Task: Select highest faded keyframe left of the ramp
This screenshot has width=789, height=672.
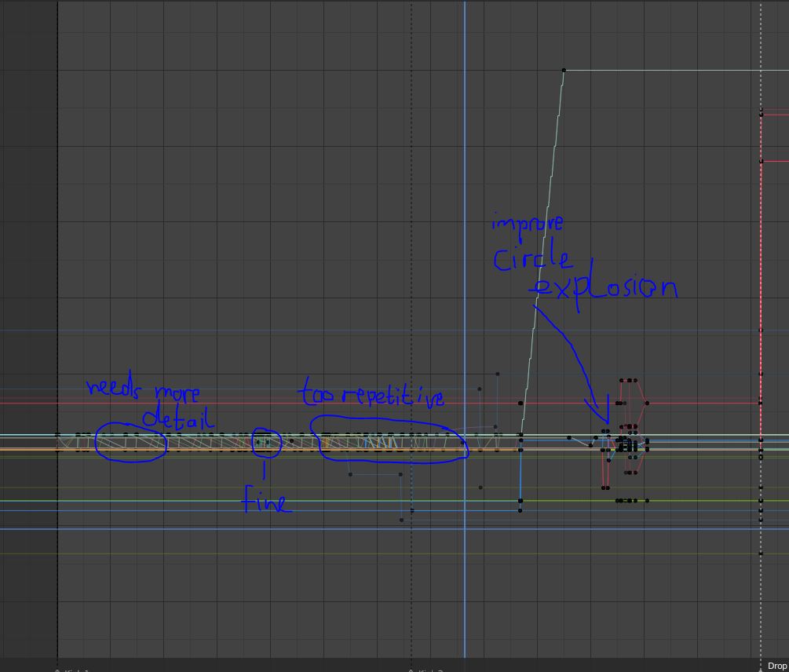Action: tap(498, 374)
